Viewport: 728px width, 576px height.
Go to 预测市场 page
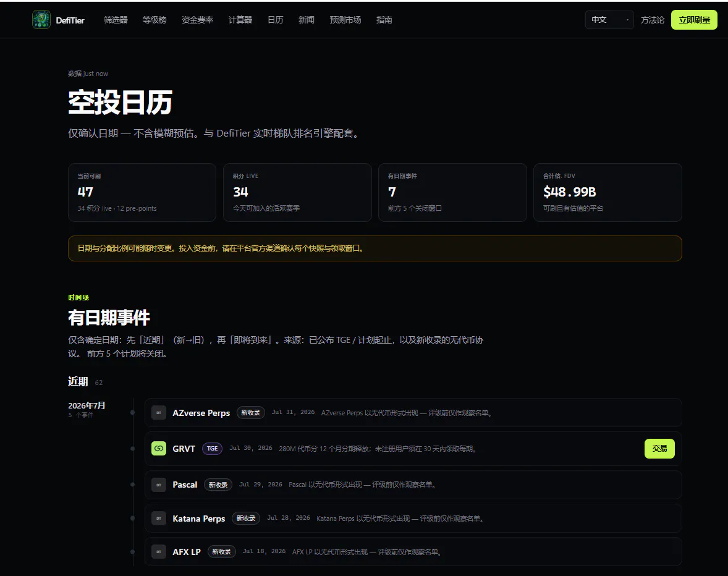tap(345, 20)
